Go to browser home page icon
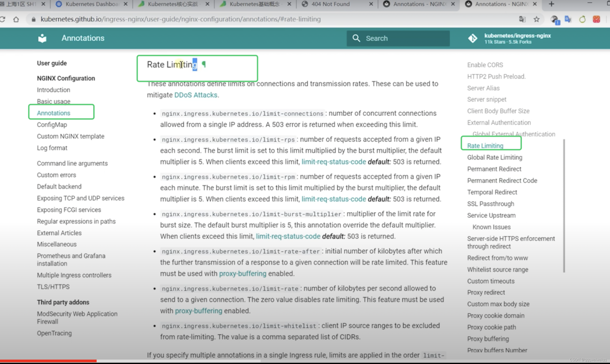The width and height of the screenshot is (610, 364). 16,19
